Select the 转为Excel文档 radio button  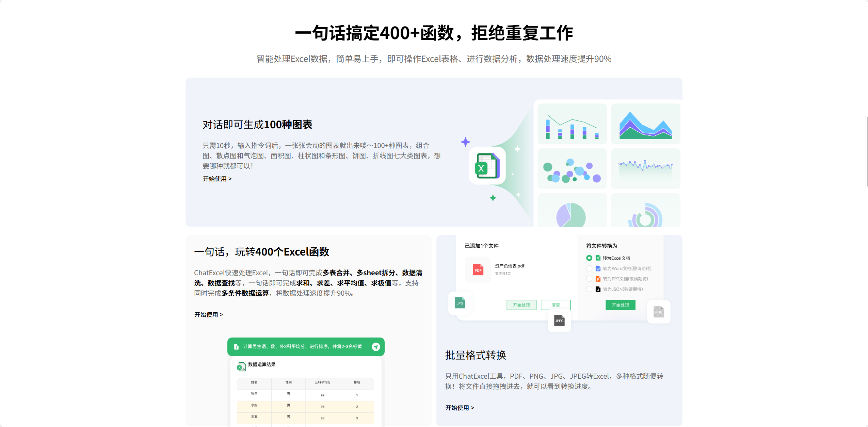tap(589, 258)
